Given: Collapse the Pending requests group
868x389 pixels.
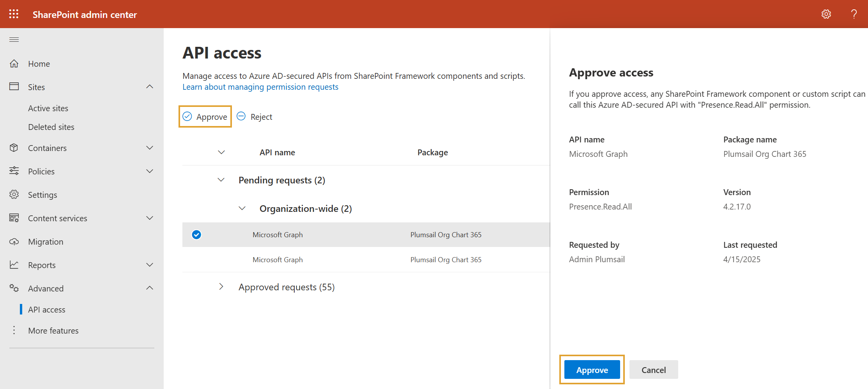Looking at the screenshot, I should 221,180.
